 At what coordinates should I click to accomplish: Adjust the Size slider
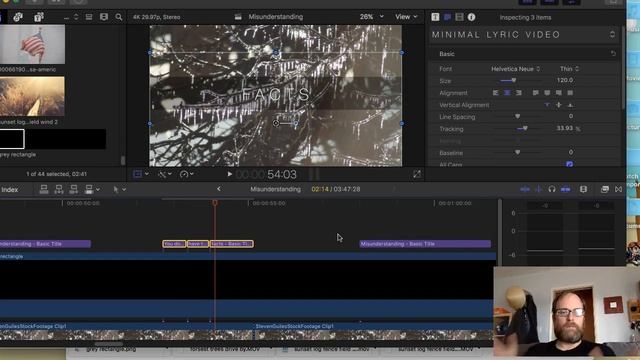coord(513,80)
